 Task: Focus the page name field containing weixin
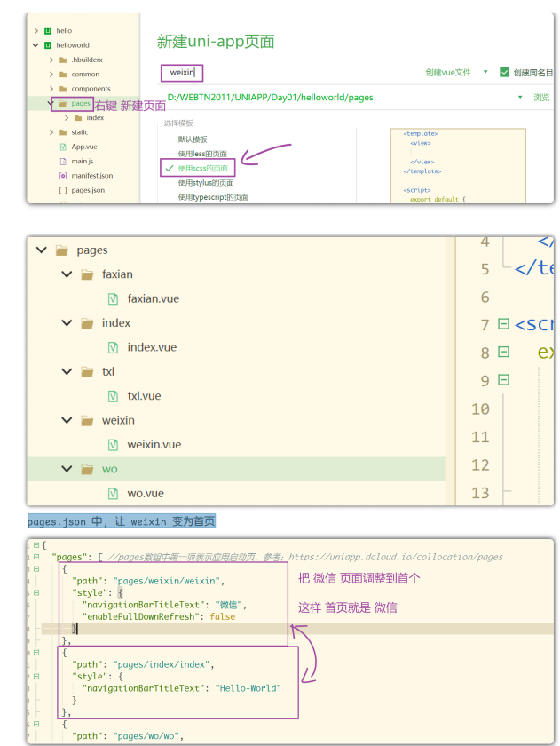182,73
